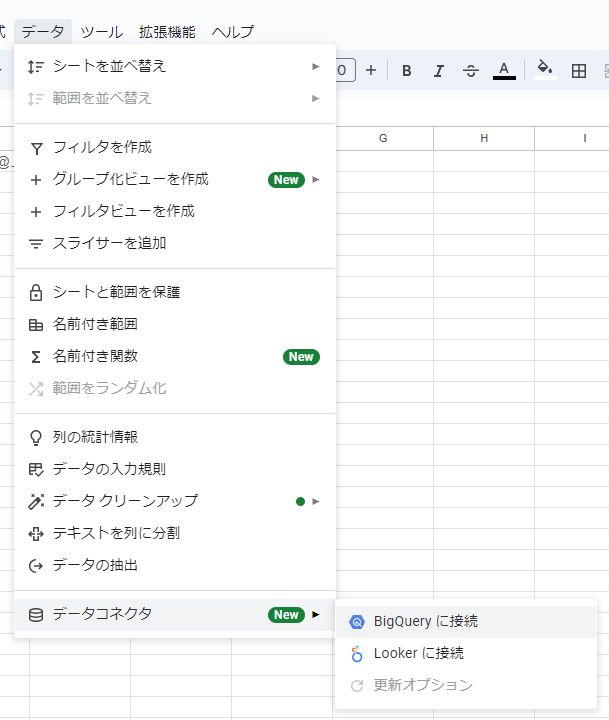Screen dimensions: 609x720
Task: Toggle strikethrough formatting
Action: (471, 71)
